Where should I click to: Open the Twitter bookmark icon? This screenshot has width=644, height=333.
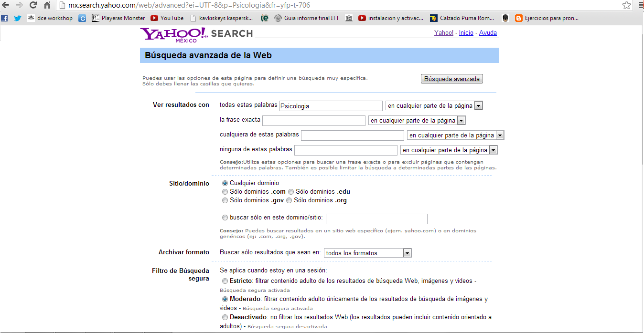[17, 18]
